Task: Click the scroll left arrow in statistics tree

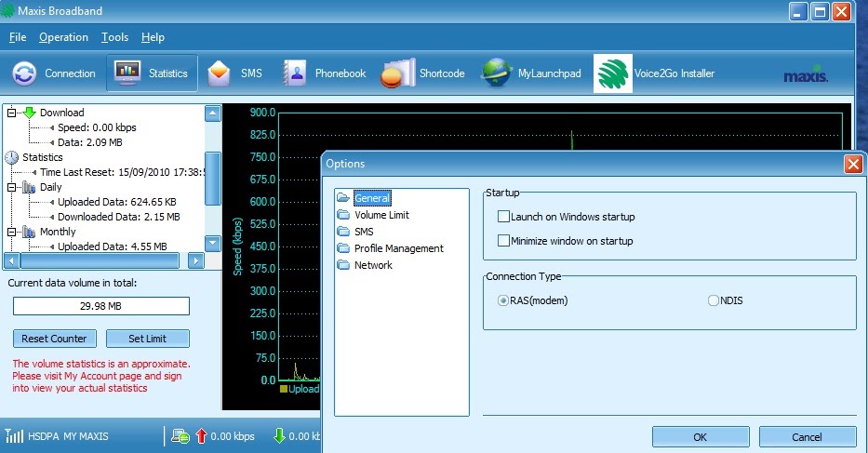Action: tap(11, 260)
